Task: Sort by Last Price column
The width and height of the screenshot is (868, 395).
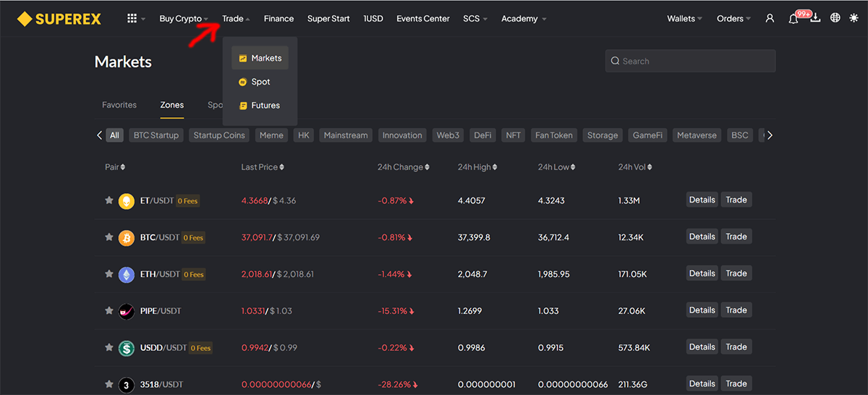Action: [263, 167]
